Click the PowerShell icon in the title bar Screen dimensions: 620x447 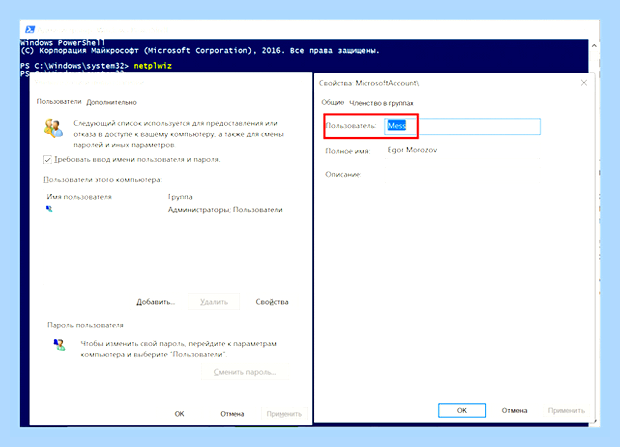click(30, 30)
